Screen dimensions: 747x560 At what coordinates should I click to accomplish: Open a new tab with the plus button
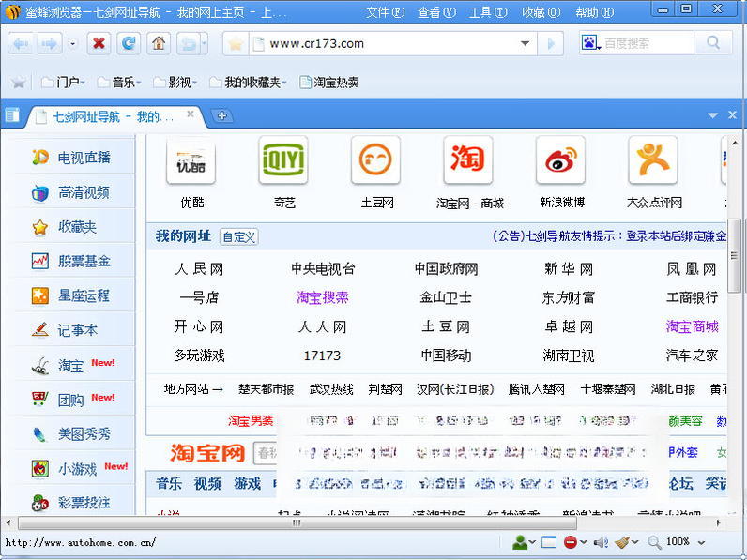pyautogui.click(x=222, y=115)
